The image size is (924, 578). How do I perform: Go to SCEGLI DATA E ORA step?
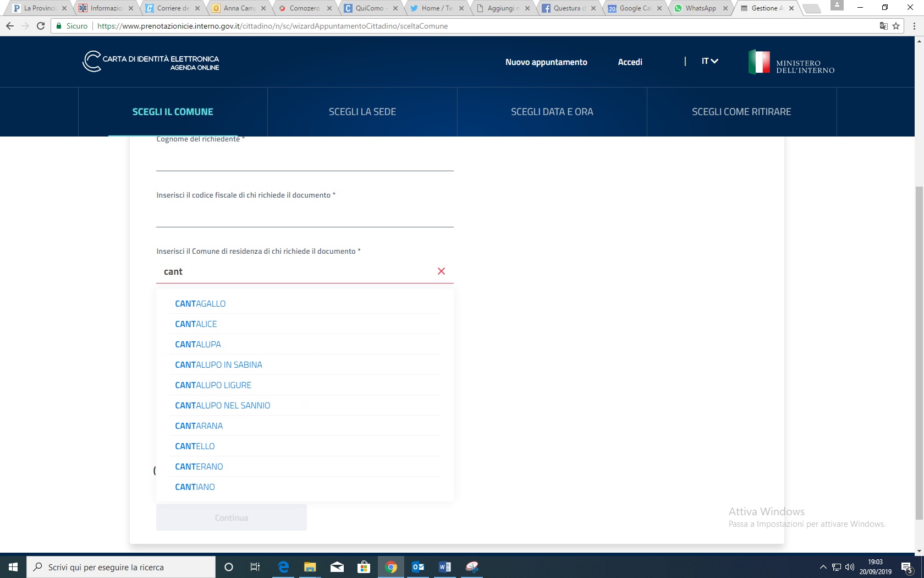[x=552, y=112]
